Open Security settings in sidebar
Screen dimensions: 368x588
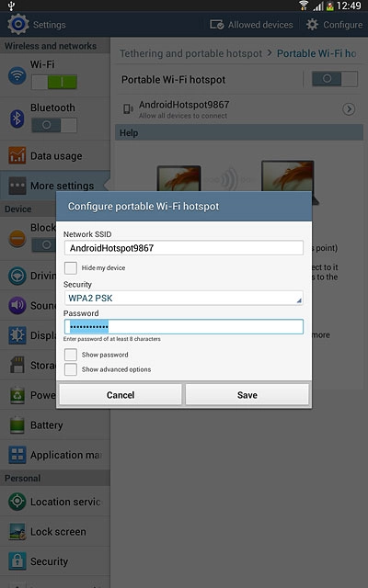click(55, 561)
